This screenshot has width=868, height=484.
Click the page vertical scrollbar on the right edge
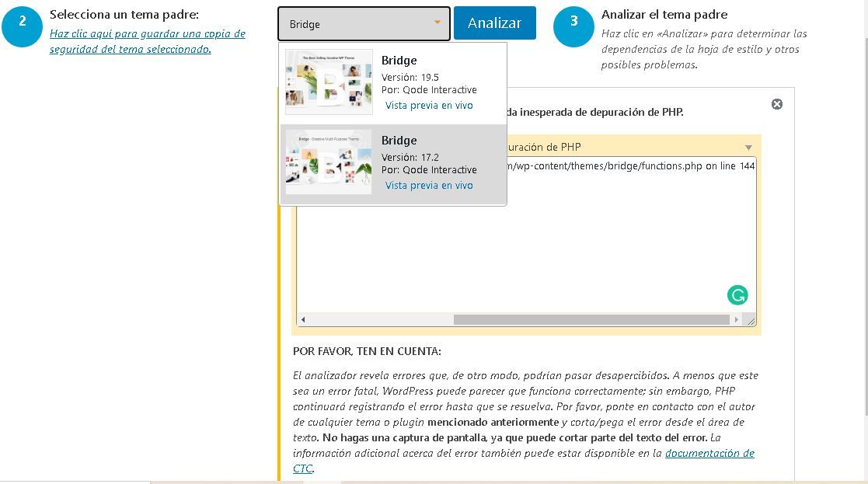point(866,227)
